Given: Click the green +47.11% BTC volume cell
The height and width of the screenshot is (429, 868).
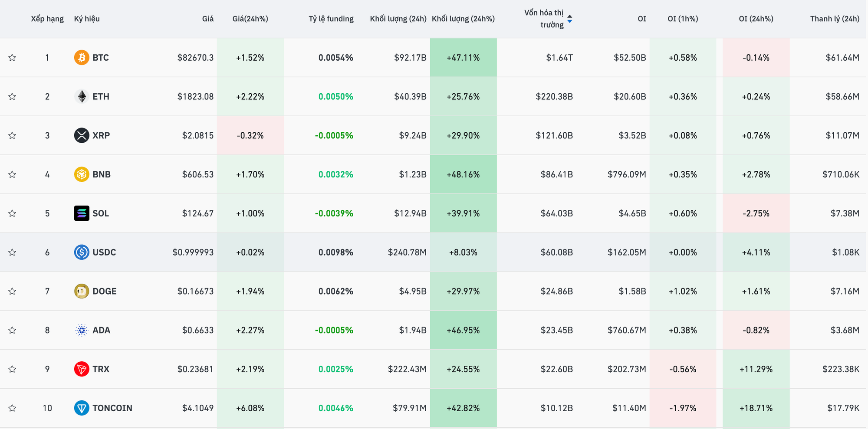Looking at the screenshot, I should [463, 58].
